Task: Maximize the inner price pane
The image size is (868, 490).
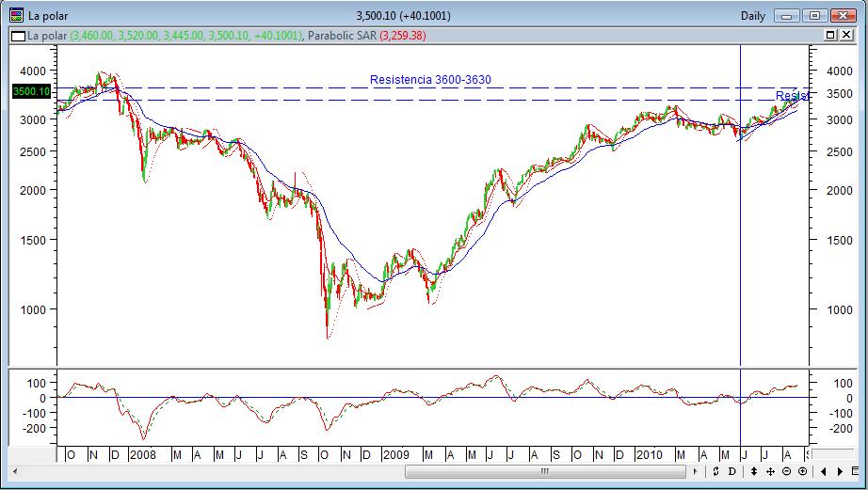Action: point(830,36)
